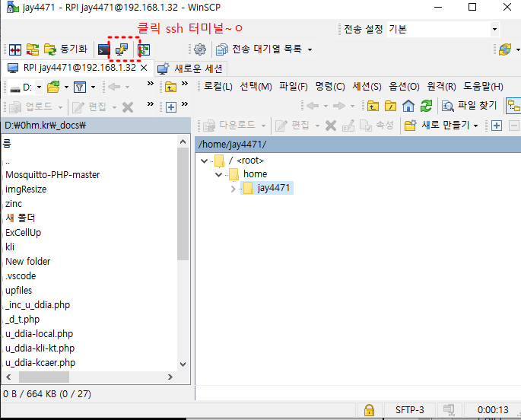Screen dimensions: 521x420
Task: Click the remote path /home/jay4471/ bar
Action: (358, 145)
